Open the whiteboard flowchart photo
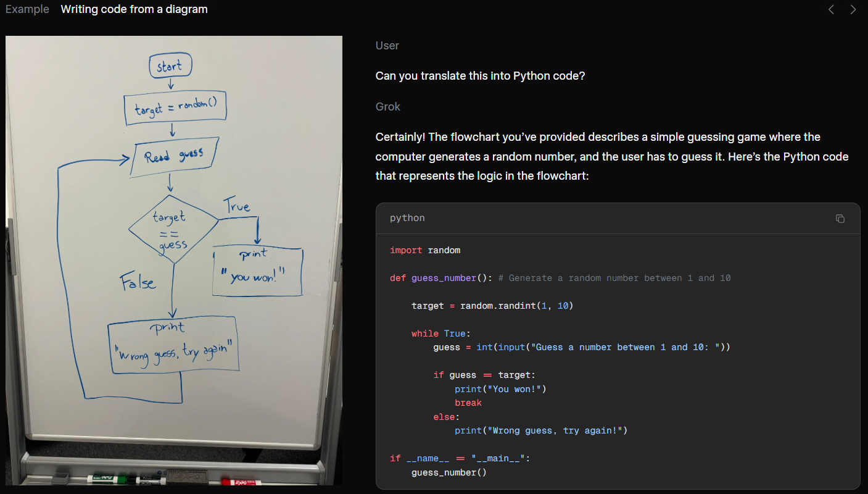The width and height of the screenshot is (868, 494). [x=174, y=259]
